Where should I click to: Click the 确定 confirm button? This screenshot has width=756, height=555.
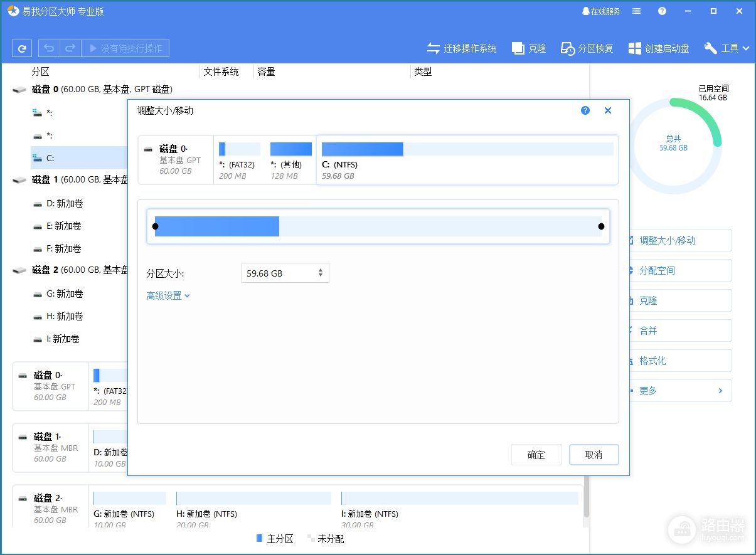click(x=536, y=455)
